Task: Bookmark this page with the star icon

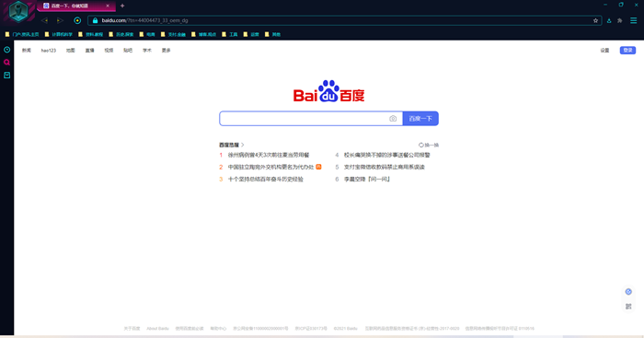Action: point(595,20)
